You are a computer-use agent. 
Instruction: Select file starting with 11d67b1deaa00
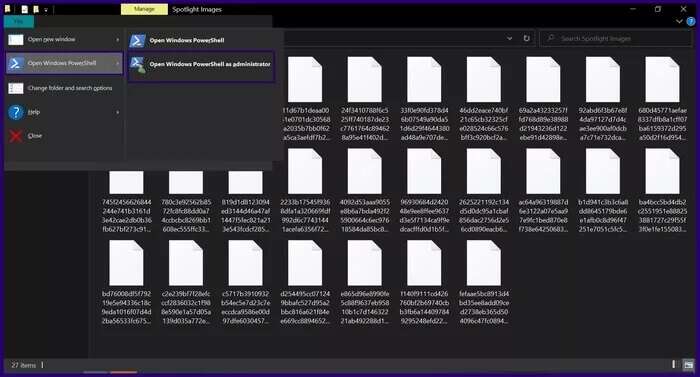click(305, 99)
